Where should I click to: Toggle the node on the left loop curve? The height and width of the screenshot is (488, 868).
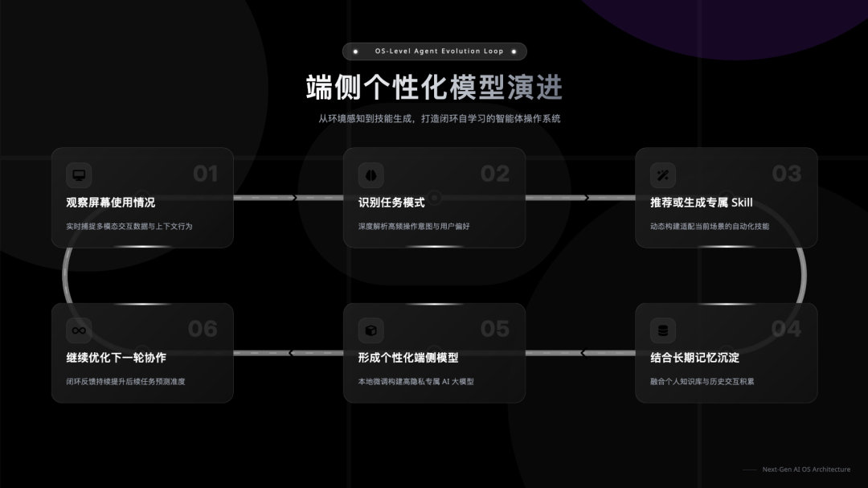64,275
